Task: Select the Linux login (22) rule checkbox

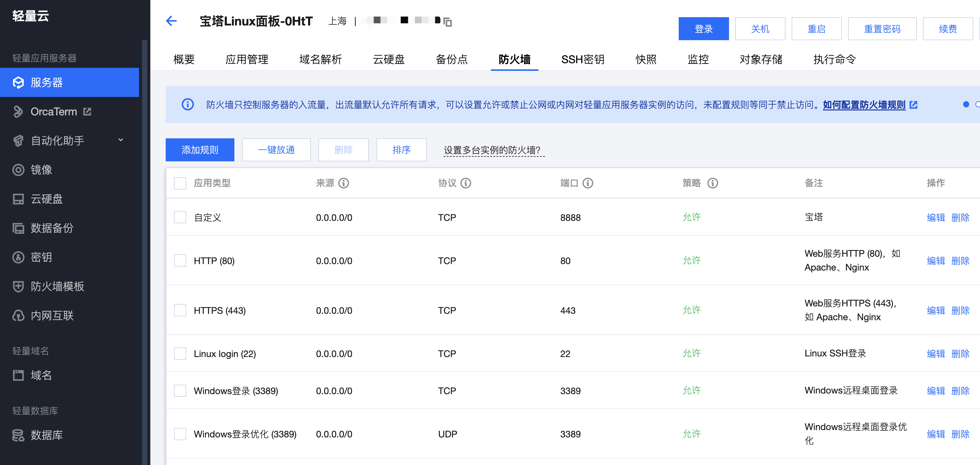Action: coord(180,354)
